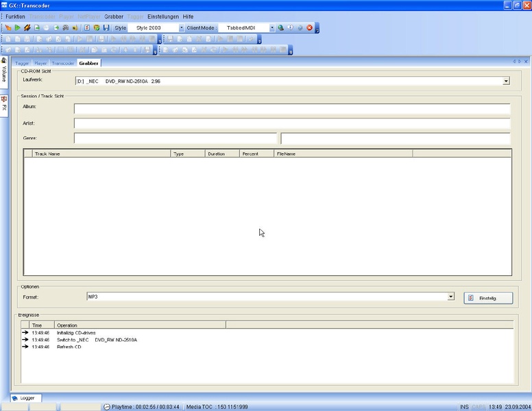Click the globe icon after ClientMode dropdown
This screenshot has width=532, height=411.
pos(281,28)
